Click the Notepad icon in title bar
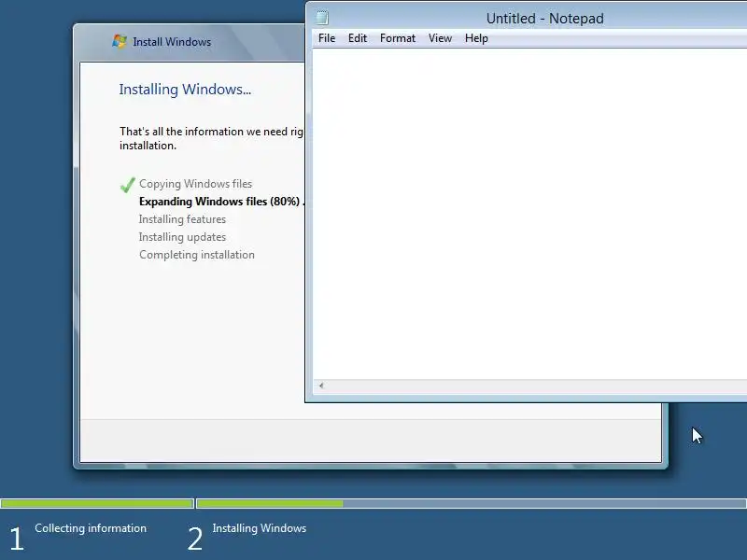747x560 pixels. [322, 18]
